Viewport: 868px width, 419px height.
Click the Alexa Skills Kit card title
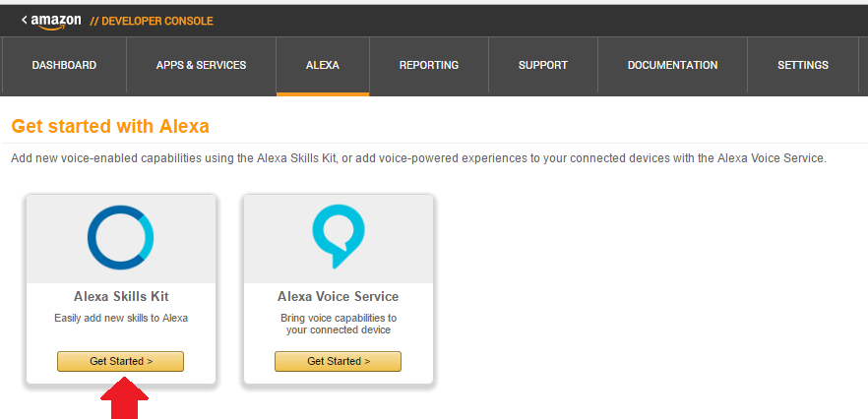click(x=120, y=296)
